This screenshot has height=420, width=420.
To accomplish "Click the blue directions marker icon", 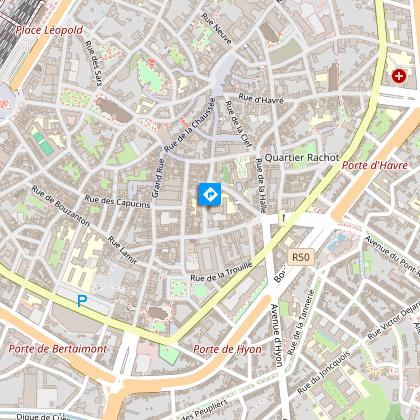I will pyautogui.click(x=210, y=194).
